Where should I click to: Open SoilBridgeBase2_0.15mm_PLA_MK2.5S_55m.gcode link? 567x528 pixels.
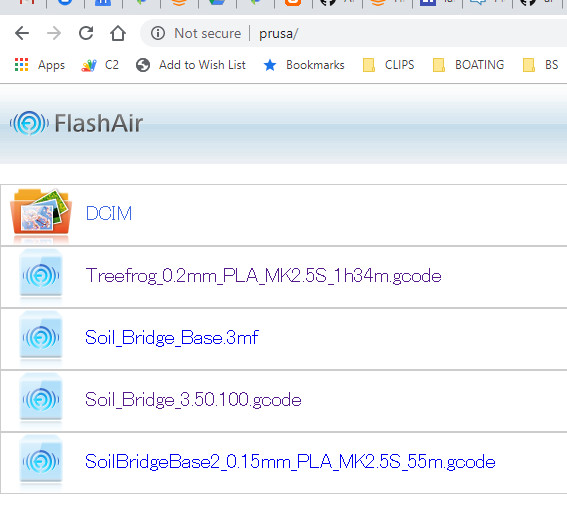pos(290,462)
